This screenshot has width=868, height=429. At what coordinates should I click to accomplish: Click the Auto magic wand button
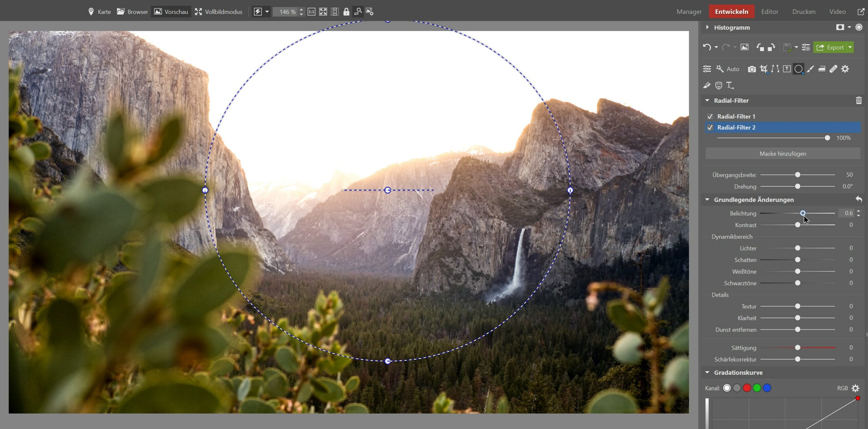727,69
